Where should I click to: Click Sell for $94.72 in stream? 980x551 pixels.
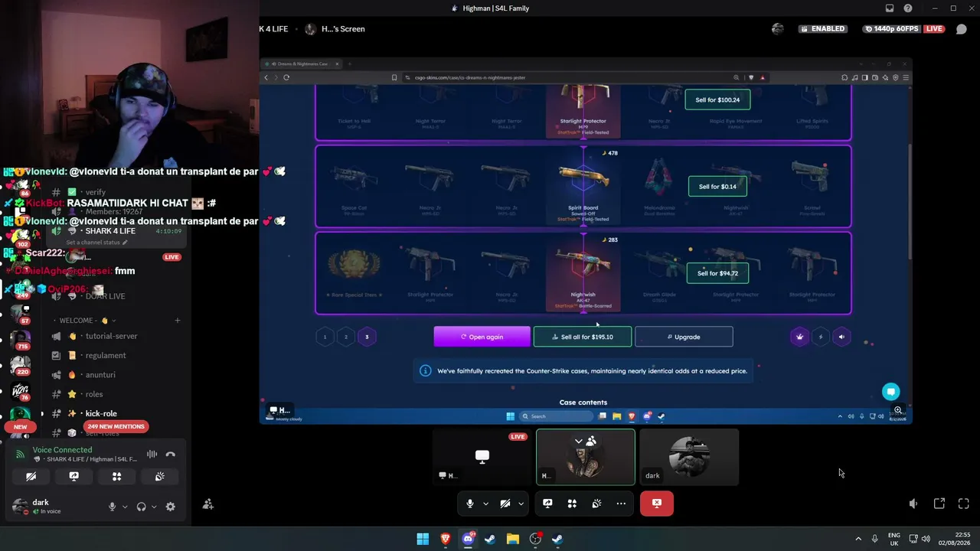coord(717,273)
